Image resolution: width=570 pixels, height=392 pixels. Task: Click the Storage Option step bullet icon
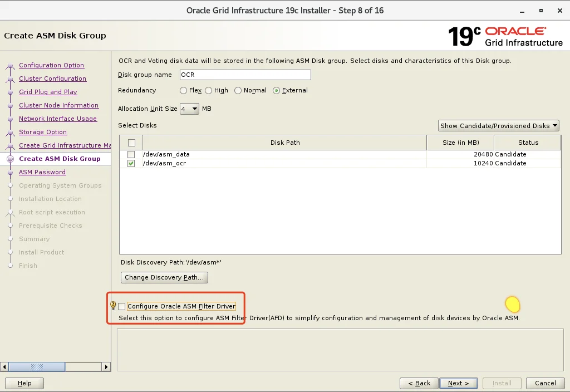coord(11,133)
